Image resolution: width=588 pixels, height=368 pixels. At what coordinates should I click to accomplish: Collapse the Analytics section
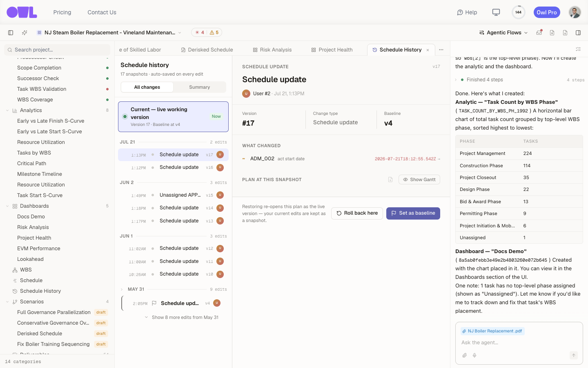click(7, 110)
